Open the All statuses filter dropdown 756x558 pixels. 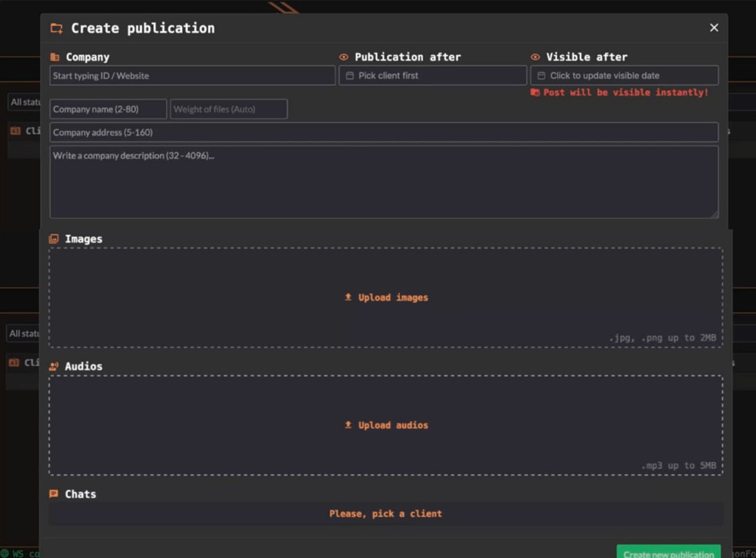click(25, 102)
